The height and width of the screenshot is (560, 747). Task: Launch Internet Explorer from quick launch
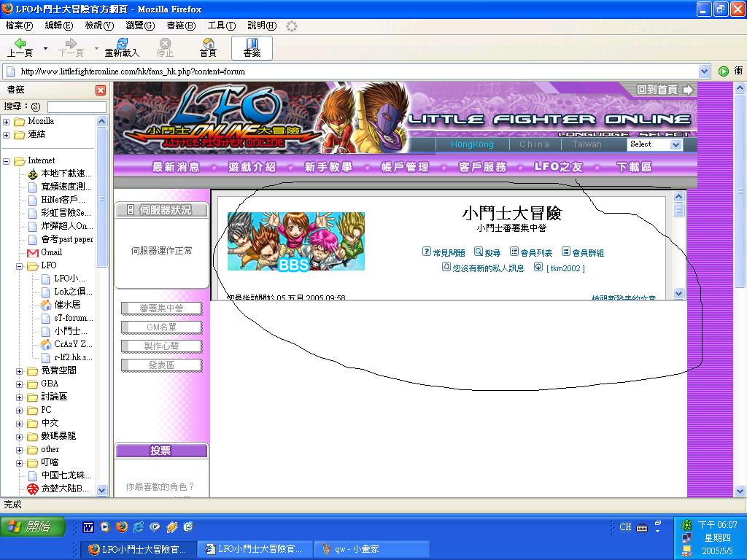coord(137,526)
